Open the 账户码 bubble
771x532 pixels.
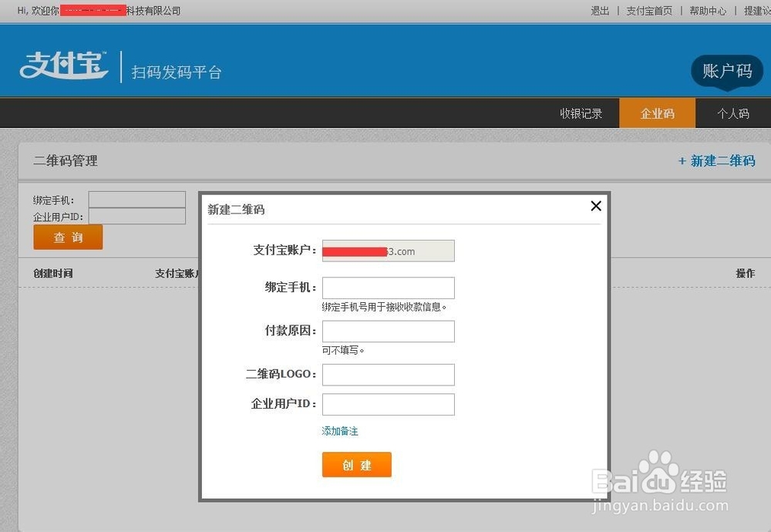click(x=727, y=71)
